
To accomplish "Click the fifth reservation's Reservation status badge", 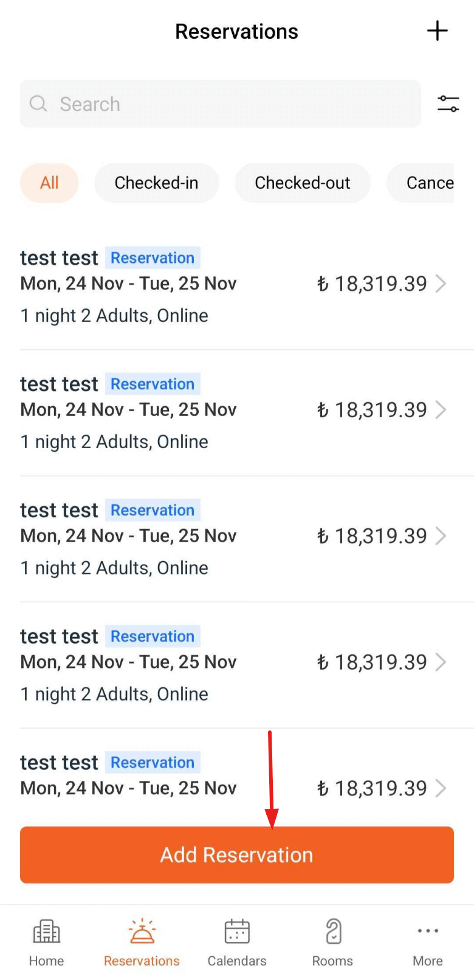I will pos(153,763).
